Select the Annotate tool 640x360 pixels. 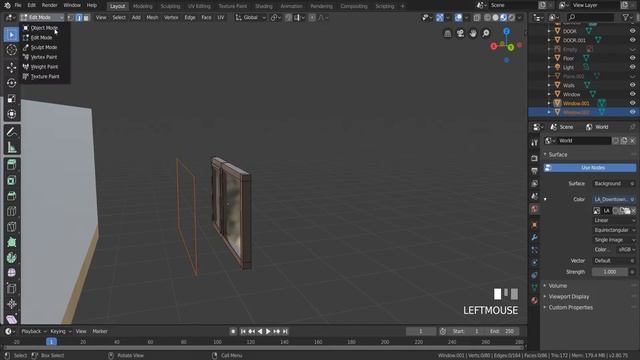pos(11,132)
